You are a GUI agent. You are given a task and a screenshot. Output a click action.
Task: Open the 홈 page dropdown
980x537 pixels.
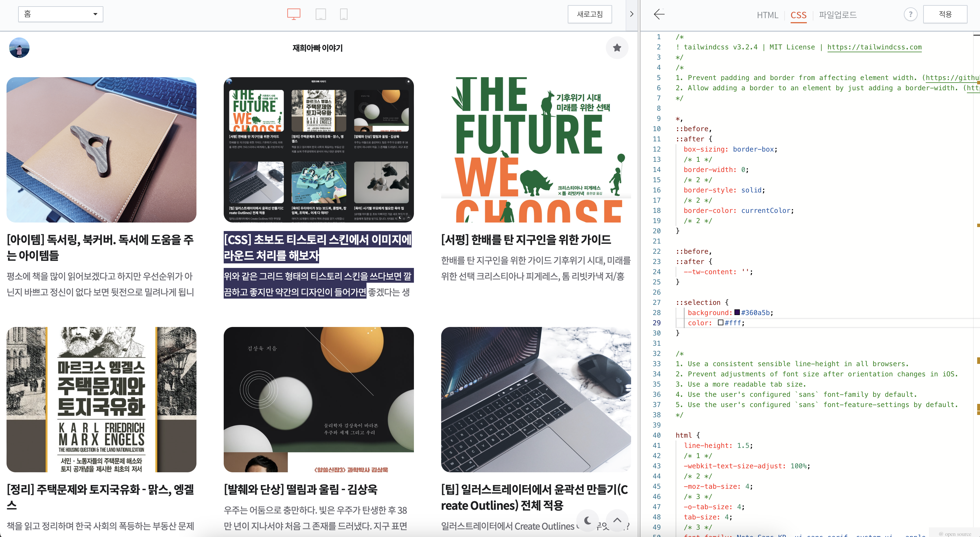point(61,14)
